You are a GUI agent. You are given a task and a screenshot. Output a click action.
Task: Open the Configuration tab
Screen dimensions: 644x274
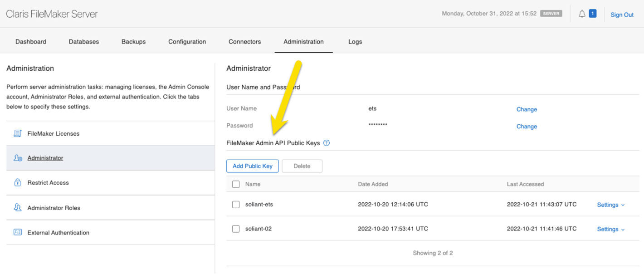click(x=187, y=41)
